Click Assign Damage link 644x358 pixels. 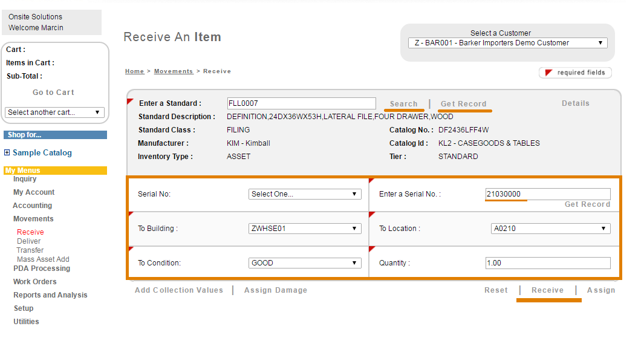click(x=275, y=290)
